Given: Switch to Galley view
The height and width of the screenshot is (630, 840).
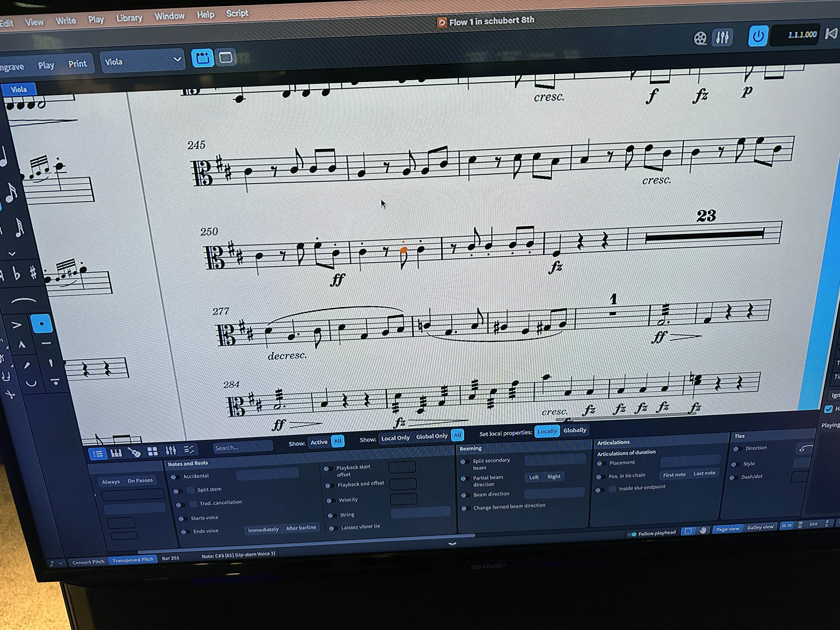Looking at the screenshot, I should 760,527.
